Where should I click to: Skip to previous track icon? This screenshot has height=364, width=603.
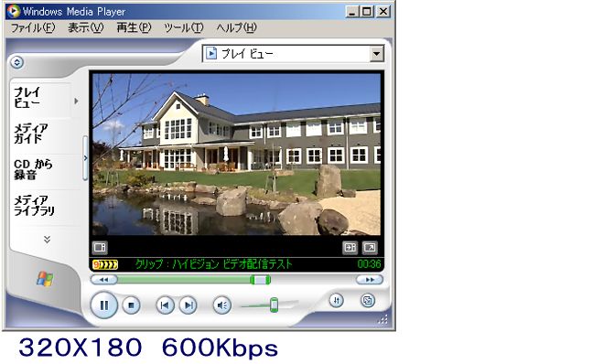pyautogui.click(x=165, y=305)
